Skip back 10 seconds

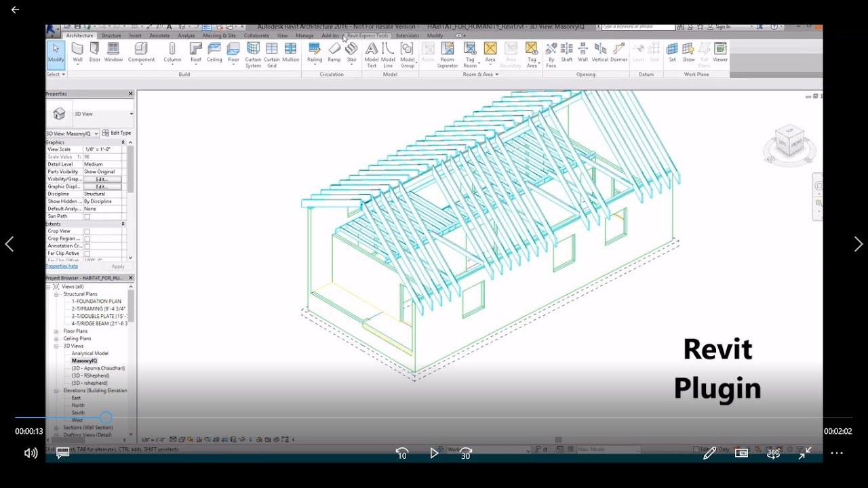402,453
